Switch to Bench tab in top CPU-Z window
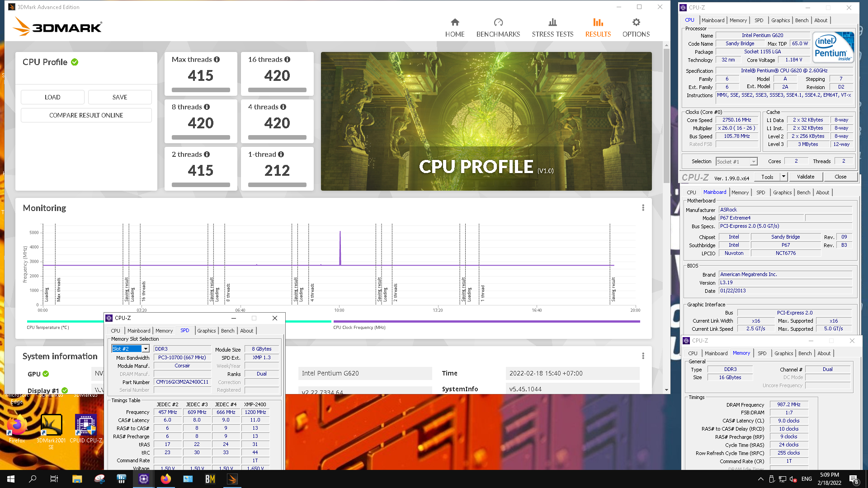Image resolution: width=868 pixels, height=488 pixels. 802,20
